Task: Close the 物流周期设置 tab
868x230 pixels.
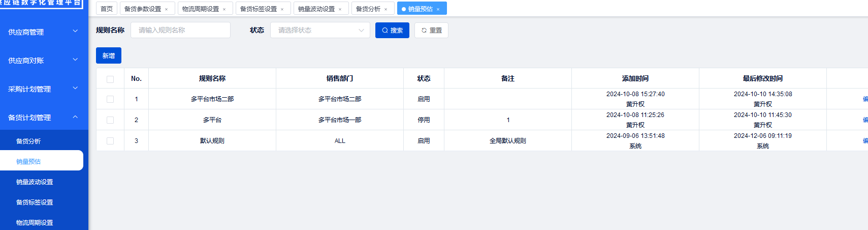Action: [224, 9]
